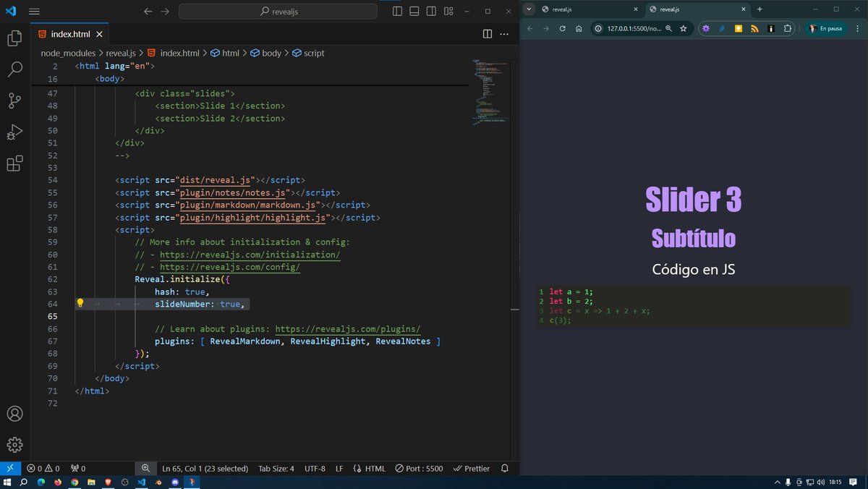Open the Source Control view
Viewport: 868px width, 489px height.
click(x=14, y=101)
